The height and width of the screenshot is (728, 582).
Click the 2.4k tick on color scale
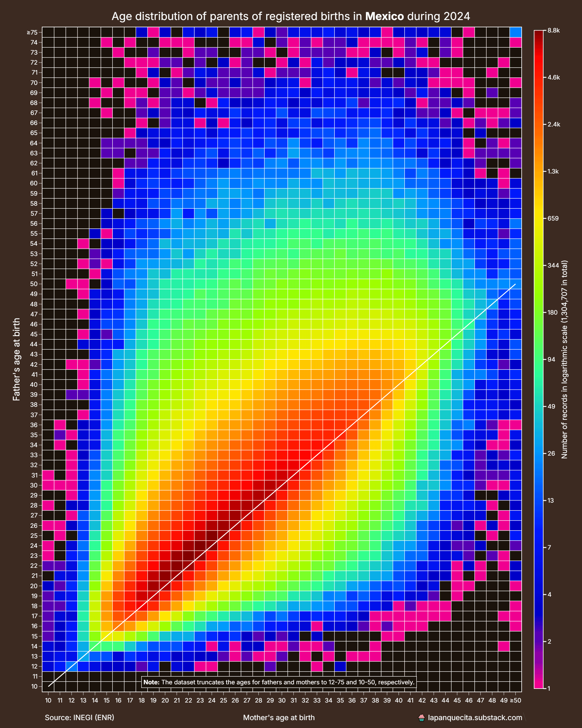[553, 124]
